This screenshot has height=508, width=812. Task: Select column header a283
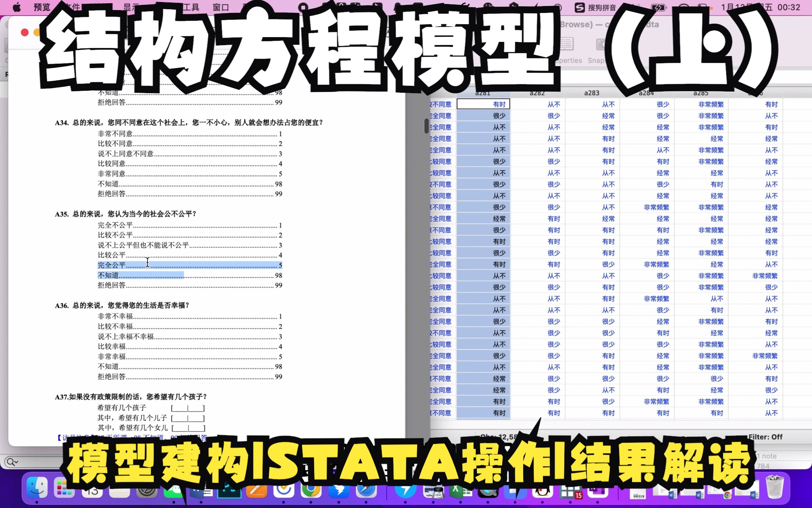tap(592, 93)
